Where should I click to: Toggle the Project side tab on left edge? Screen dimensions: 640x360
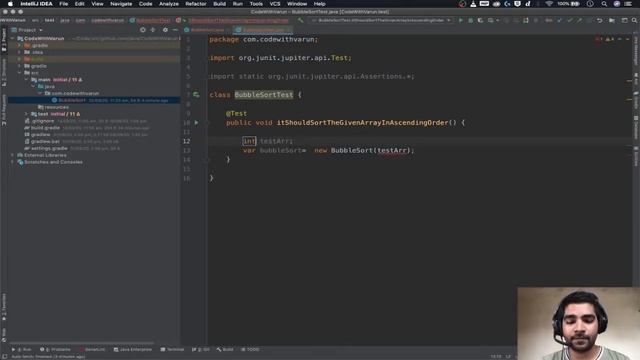point(4,40)
